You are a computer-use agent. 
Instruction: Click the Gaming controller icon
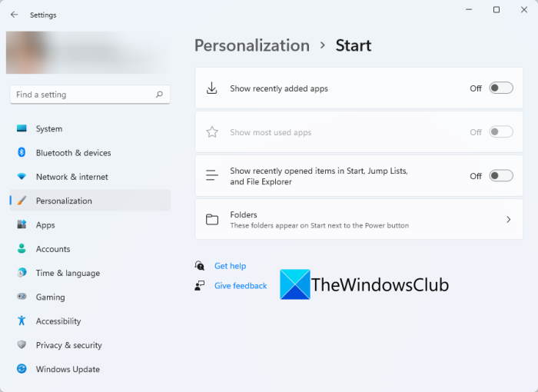(x=22, y=297)
